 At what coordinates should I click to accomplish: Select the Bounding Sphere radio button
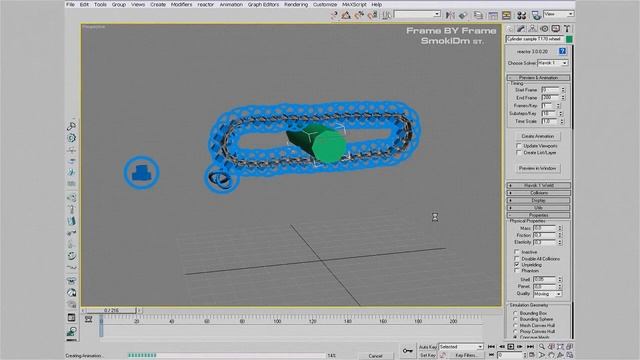pos(515,320)
